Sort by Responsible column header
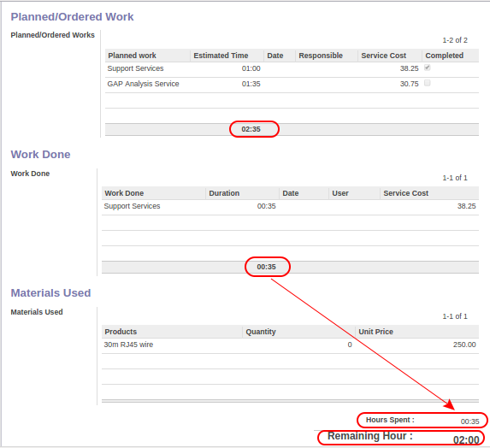 click(321, 56)
